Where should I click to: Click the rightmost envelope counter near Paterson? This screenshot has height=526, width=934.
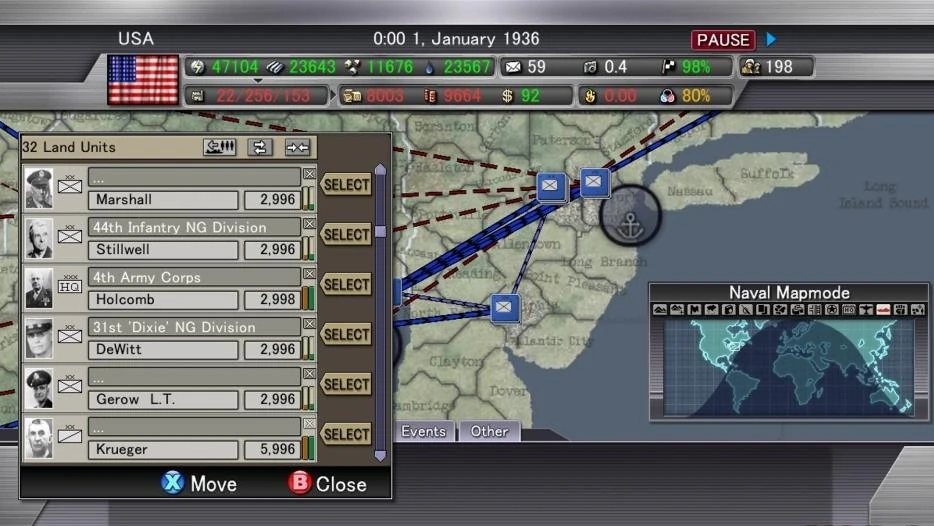[x=594, y=182]
